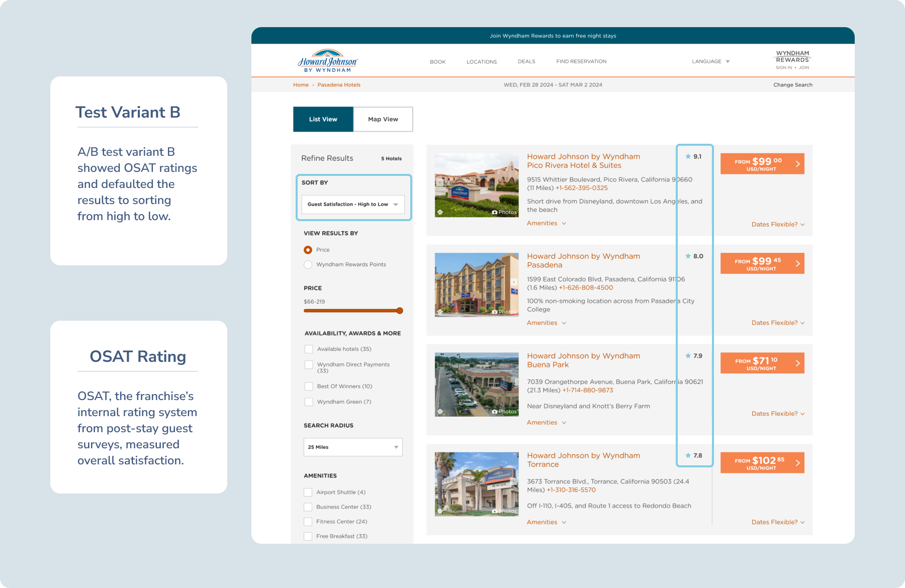Select Wyndham Rewards Points radio button
The image size is (905, 588).
click(x=308, y=264)
